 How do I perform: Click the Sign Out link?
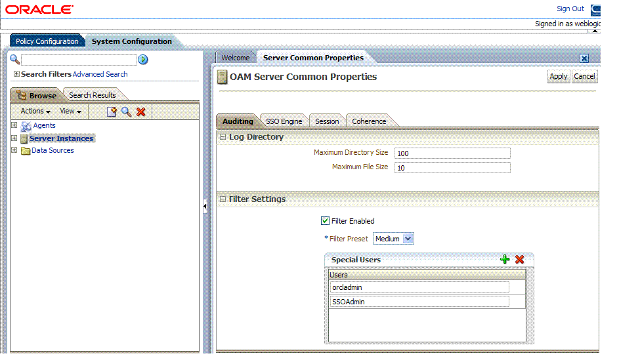point(570,9)
